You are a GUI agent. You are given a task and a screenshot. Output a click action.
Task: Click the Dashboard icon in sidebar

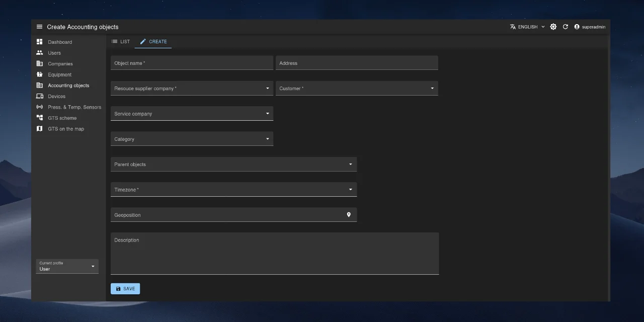click(x=40, y=42)
